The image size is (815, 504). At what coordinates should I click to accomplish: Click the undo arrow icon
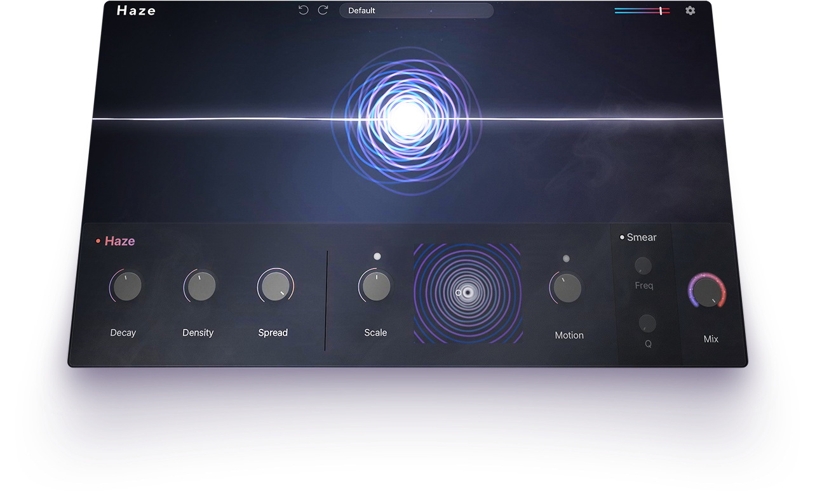click(x=304, y=10)
